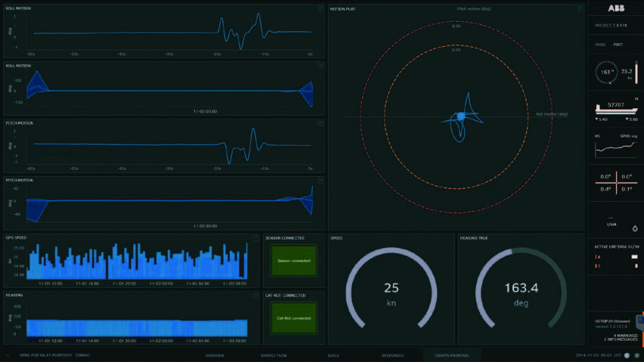644x362 pixels.
Task: Click the blue vessel marker in motion plot
Action: click(x=457, y=116)
